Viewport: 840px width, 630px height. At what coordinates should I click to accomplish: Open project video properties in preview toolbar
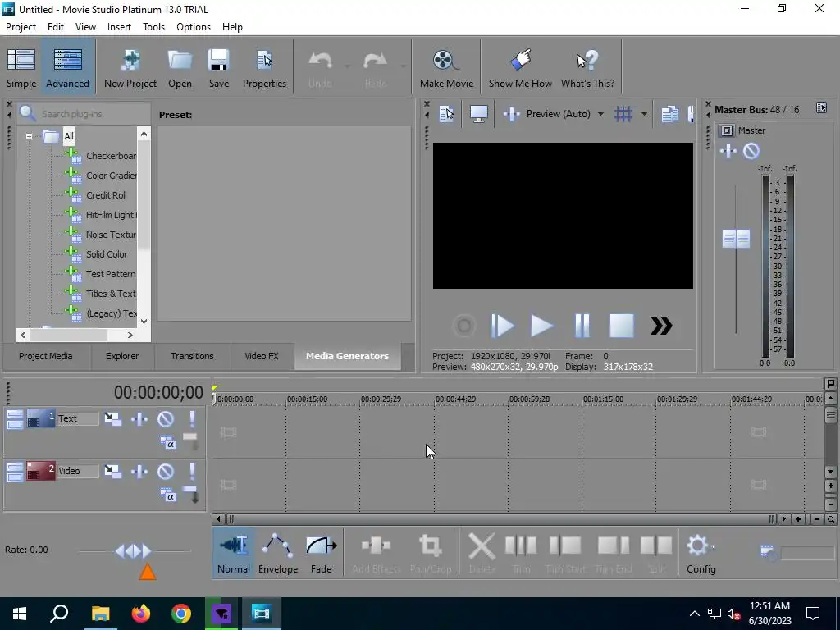point(446,113)
